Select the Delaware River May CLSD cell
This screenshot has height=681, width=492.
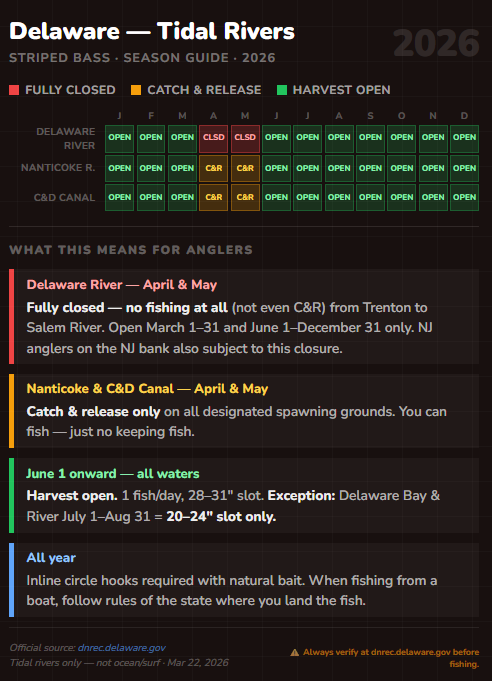tap(245, 139)
